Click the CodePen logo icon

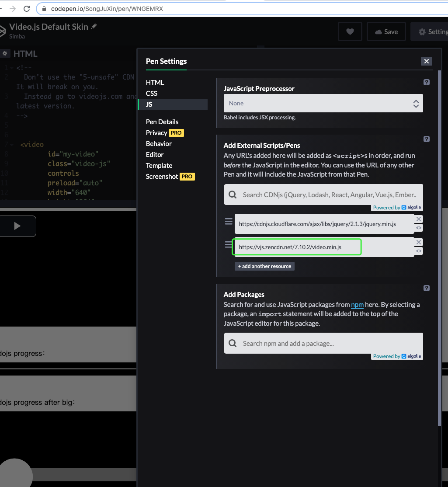[3, 31]
